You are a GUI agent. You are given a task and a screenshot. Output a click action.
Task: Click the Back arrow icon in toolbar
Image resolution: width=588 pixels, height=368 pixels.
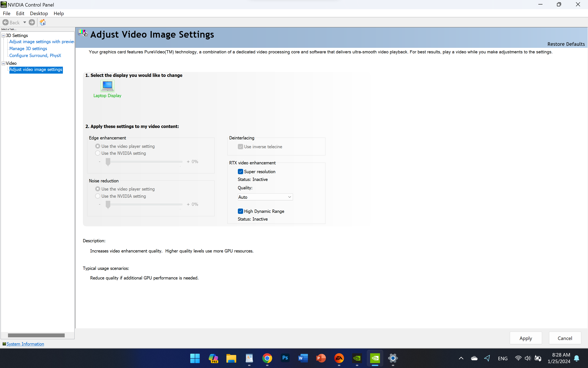coord(5,22)
